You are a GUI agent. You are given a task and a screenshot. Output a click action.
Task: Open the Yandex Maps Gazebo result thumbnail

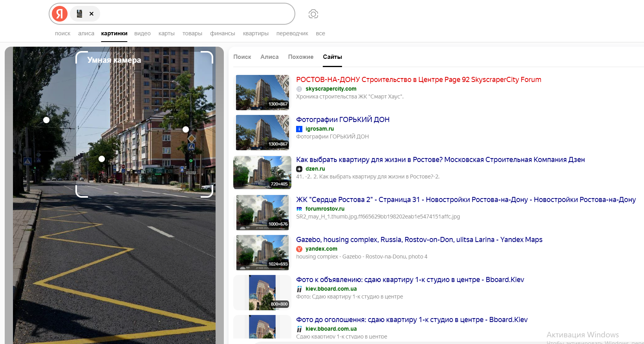pos(262,253)
